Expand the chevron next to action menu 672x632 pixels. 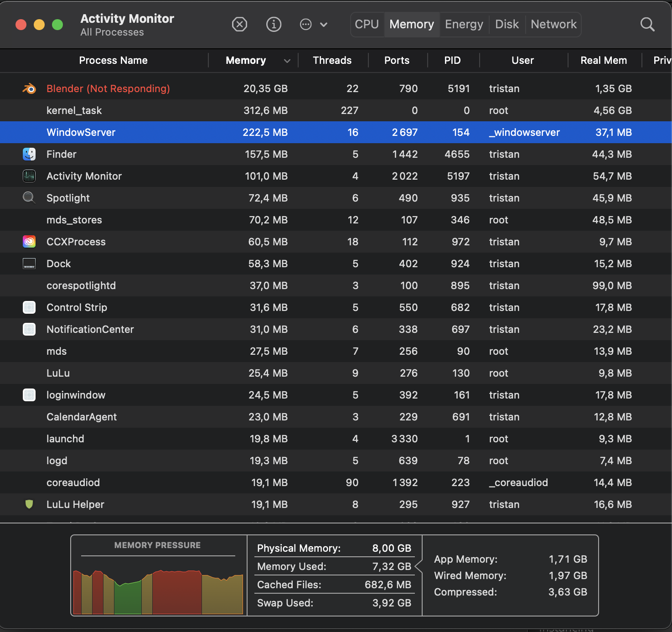324,25
